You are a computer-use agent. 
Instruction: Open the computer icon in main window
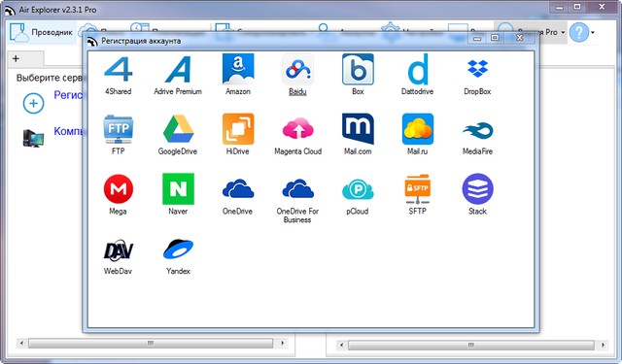(x=33, y=138)
